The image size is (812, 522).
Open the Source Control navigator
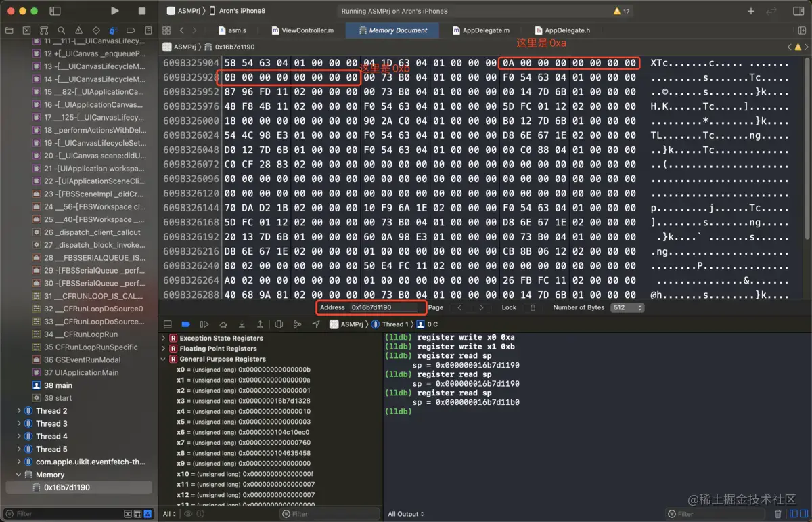[26, 30]
